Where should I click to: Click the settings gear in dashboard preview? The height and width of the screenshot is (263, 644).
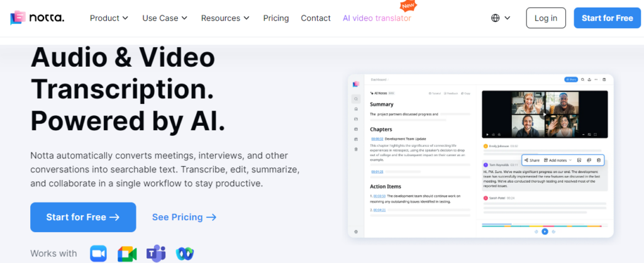[356, 232]
